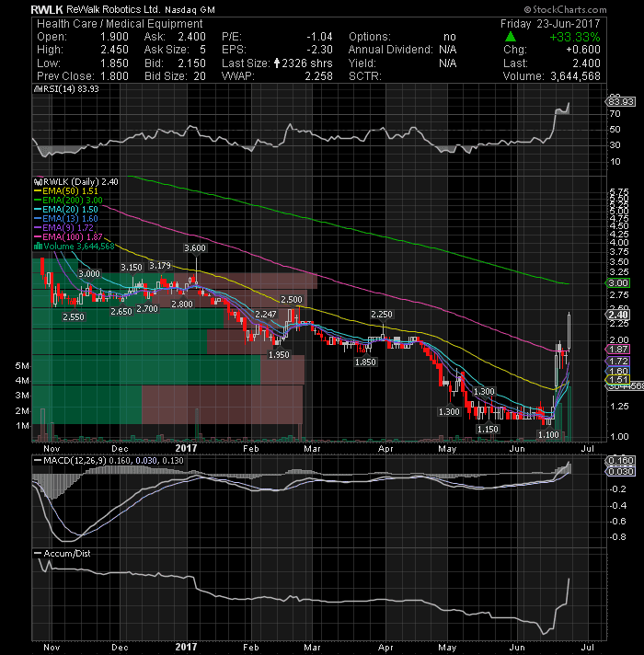Click the Accum/Dist indicator label

(63, 554)
